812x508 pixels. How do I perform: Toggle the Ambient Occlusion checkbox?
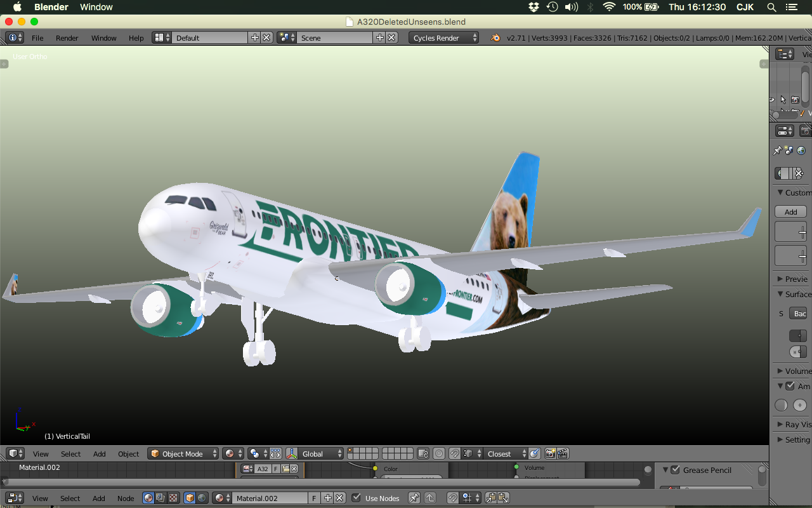coord(790,385)
